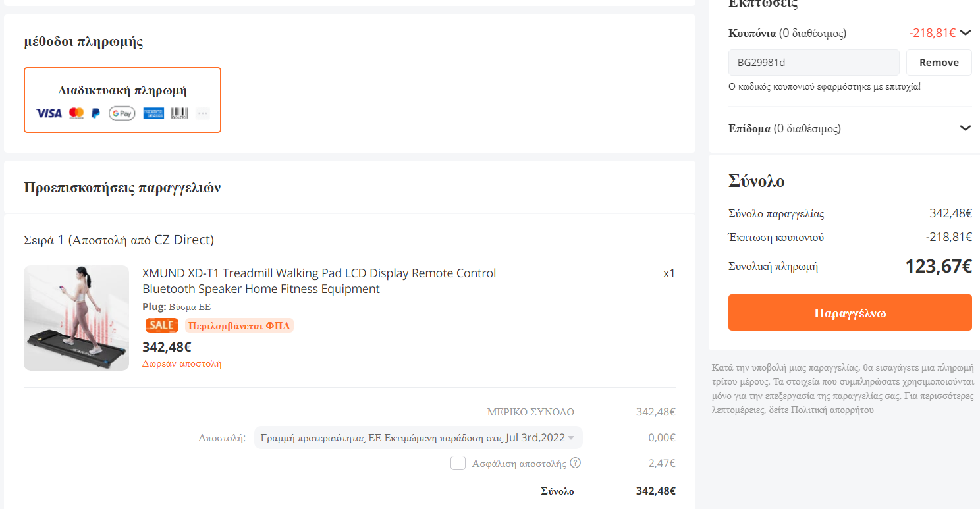Select the Διαδικτυακή πληρωμή payment option

coord(122,100)
